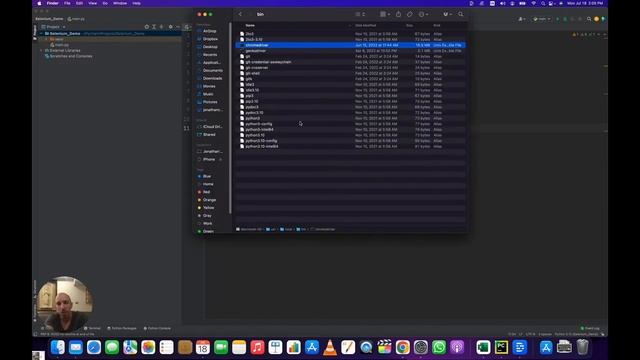Screen dimensions: 640x360
Task: Sort files by the Name column
Action: (x=250, y=25)
